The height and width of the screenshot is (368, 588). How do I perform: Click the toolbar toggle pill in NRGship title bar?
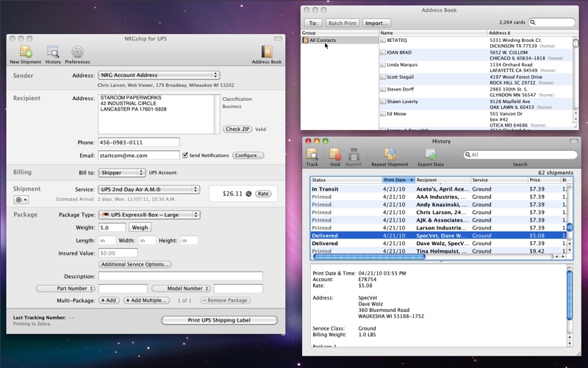coord(278,38)
